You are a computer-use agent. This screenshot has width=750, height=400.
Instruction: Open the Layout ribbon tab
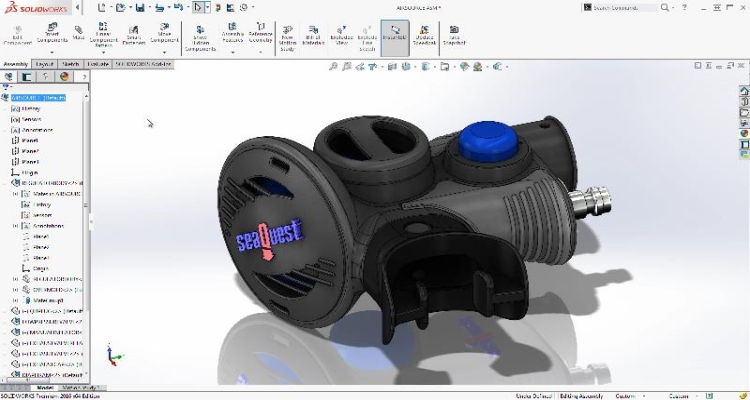(x=44, y=64)
